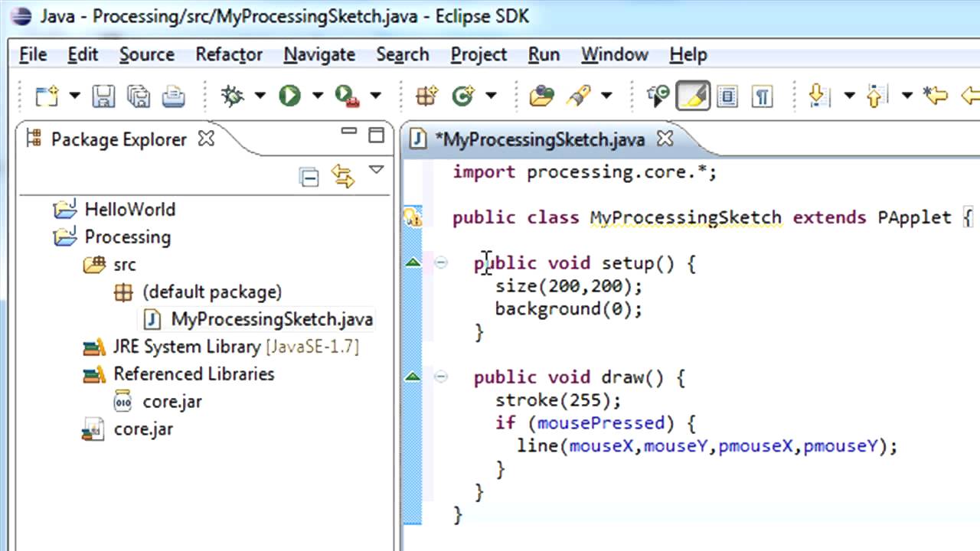This screenshot has width=980, height=551.
Task: Click the warning quick-fix lightbulb marker
Action: coord(413,218)
